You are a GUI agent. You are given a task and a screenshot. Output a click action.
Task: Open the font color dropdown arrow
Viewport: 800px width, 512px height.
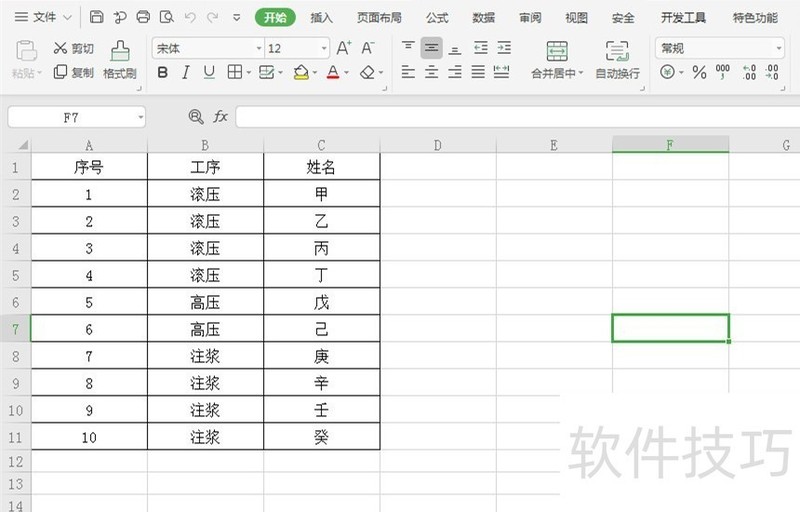coord(346,73)
